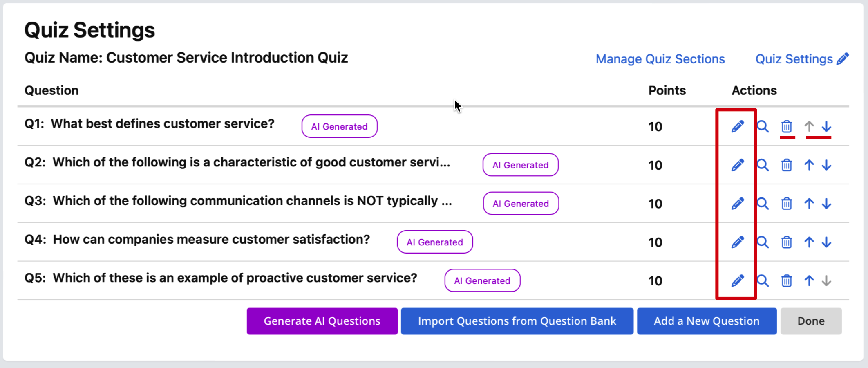Edit question Q1 with the pencil icon
The image size is (868, 368).
[738, 127]
